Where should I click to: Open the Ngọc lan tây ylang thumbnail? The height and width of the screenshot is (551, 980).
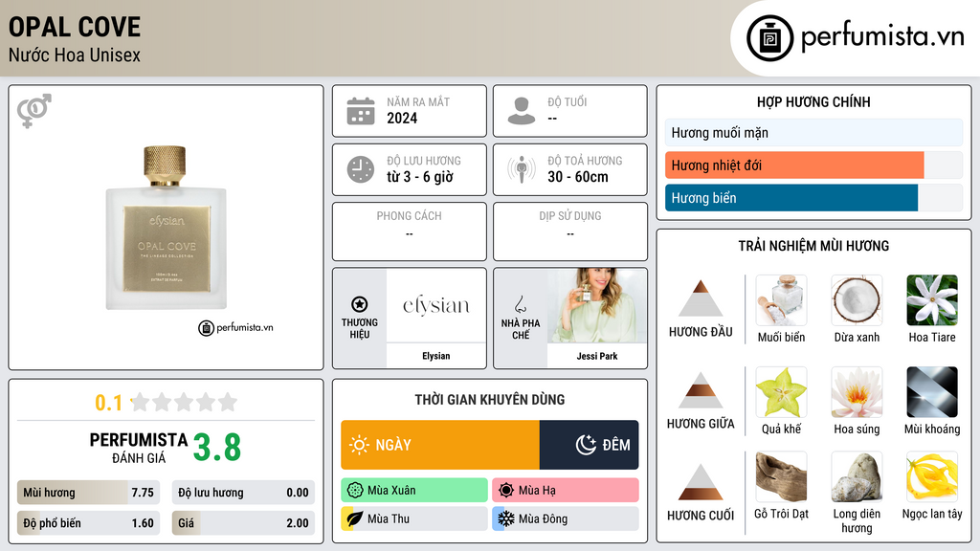932,477
